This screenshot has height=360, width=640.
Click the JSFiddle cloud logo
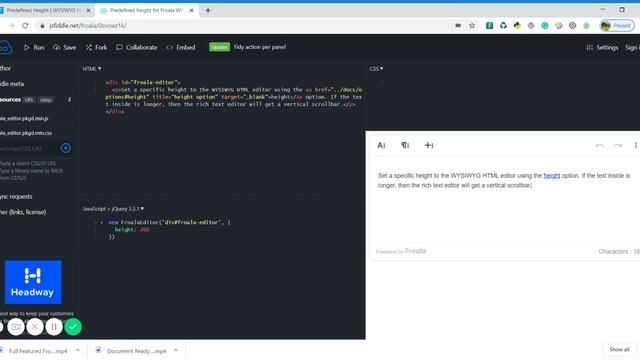point(5,47)
